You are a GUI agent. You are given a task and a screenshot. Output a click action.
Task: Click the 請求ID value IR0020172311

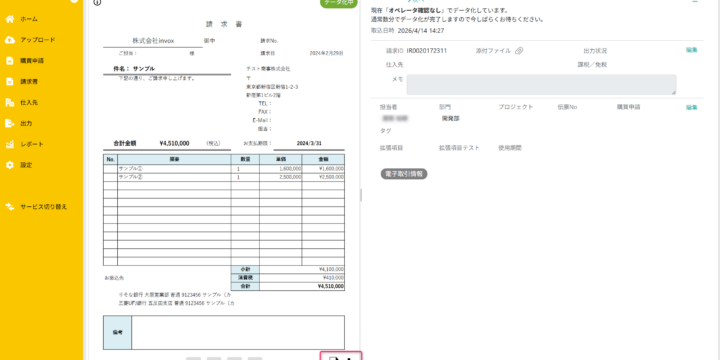pyautogui.click(x=427, y=51)
